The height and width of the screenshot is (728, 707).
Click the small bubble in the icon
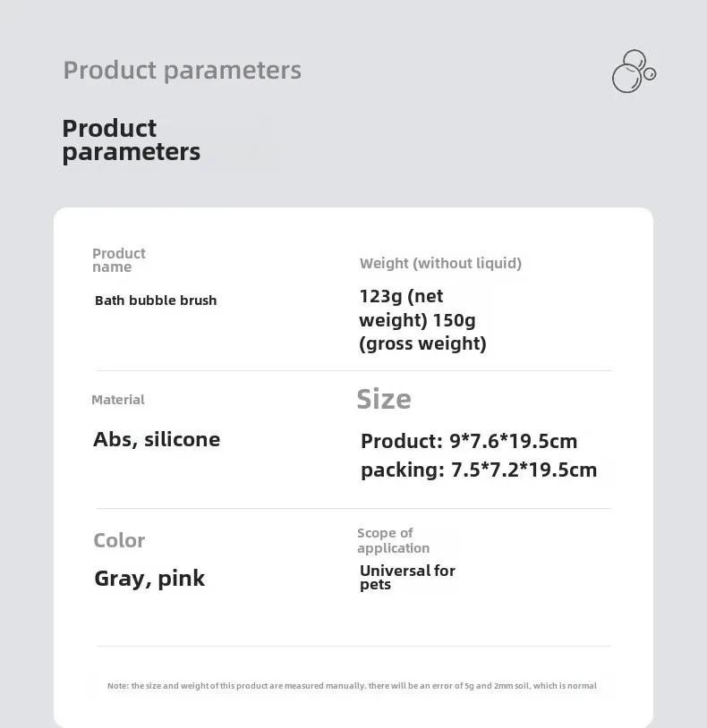[650, 74]
